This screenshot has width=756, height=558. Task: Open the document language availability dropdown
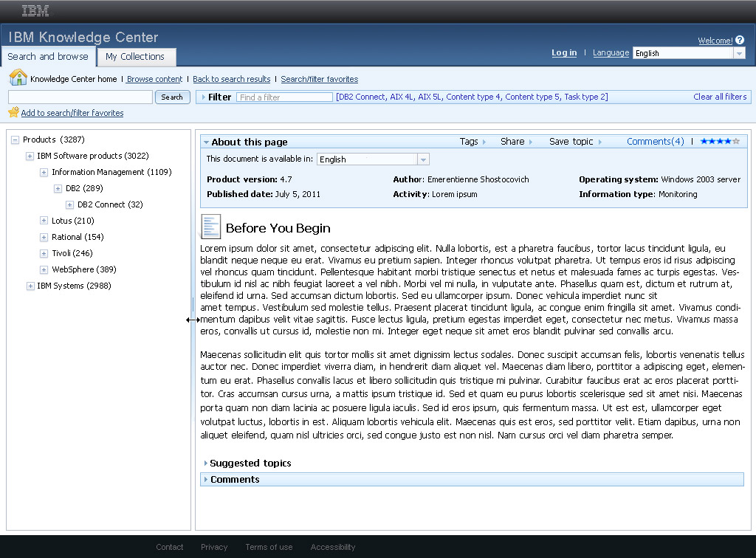point(423,159)
